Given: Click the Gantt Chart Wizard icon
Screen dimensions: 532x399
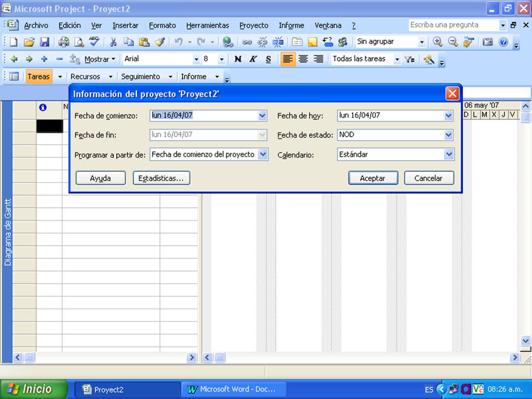Looking at the screenshot, I should [429, 59].
